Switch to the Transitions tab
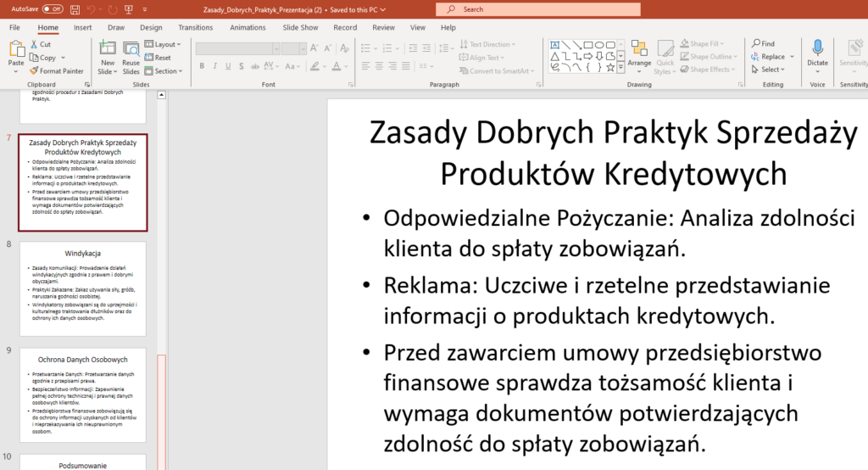868x470 pixels. (196, 27)
